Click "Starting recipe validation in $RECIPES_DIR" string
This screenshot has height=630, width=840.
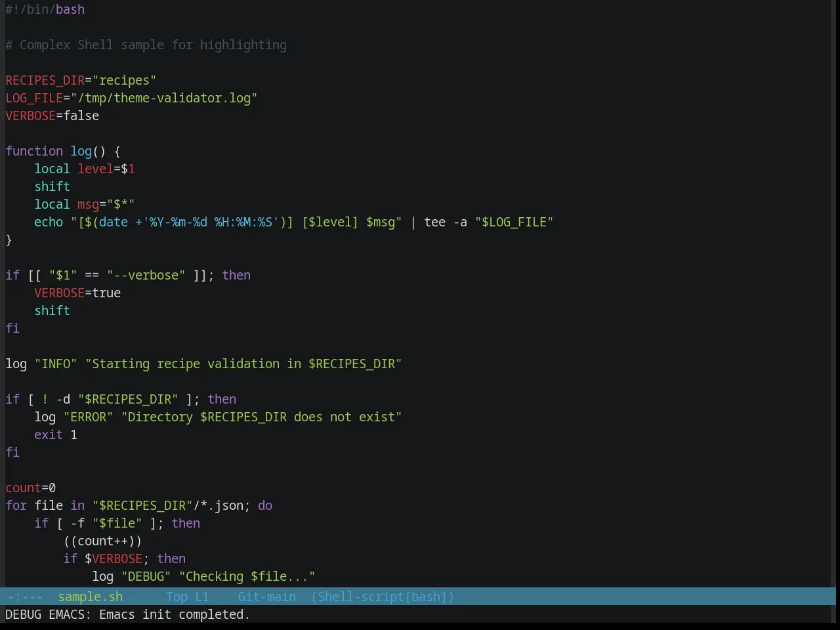coord(243,364)
